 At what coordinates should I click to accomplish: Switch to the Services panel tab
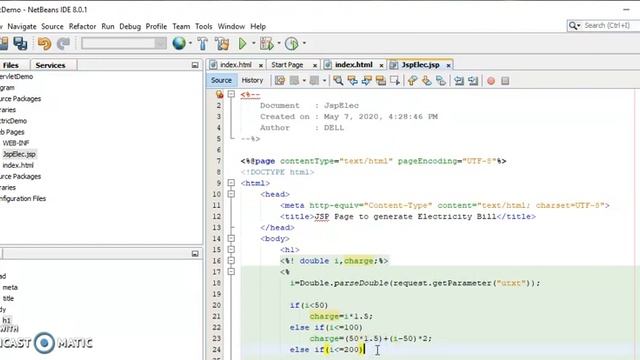(50, 65)
